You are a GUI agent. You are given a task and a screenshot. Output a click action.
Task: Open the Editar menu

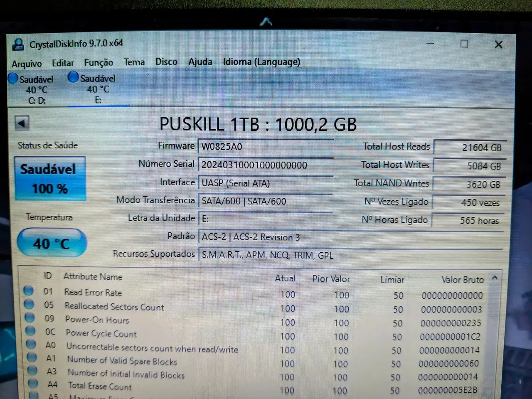point(63,63)
